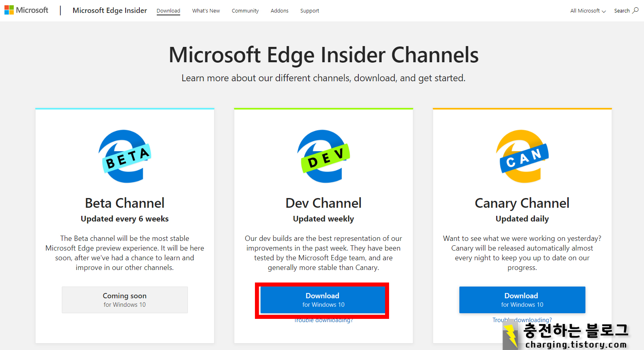Screen dimensions: 644x350
Task: Download Dev Channel for Windows 10
Action: (323, 300)
